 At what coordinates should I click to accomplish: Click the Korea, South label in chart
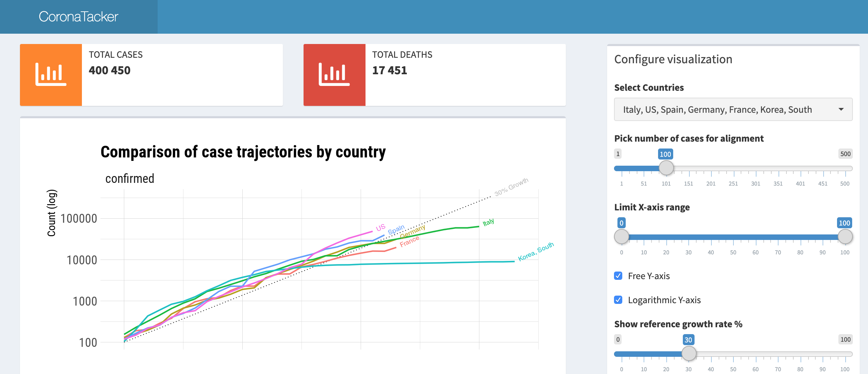(536, 252)
